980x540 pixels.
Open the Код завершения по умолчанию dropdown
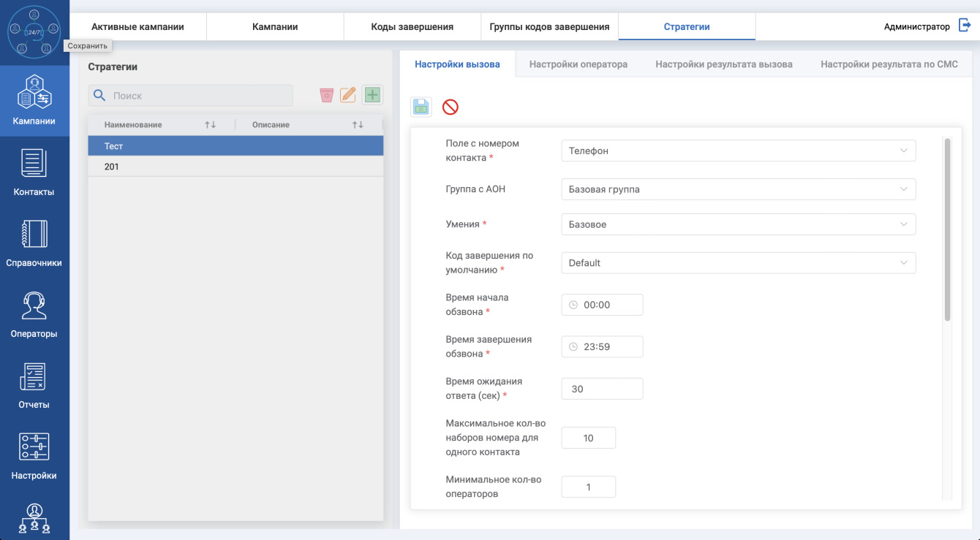pyautogui.click(x=739, y=263)
